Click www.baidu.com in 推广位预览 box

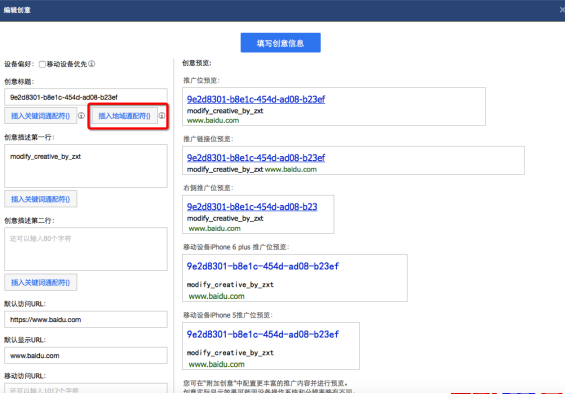[x=213, y=120]
